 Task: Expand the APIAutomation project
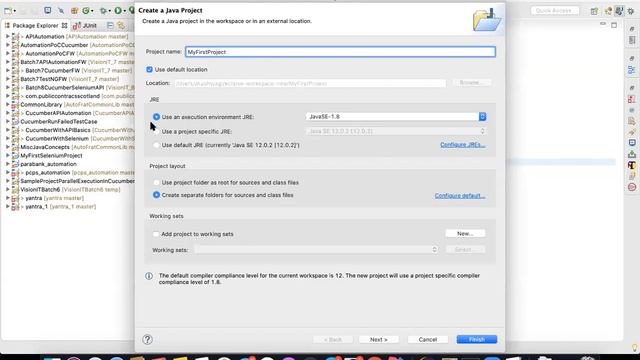point(7,36)
